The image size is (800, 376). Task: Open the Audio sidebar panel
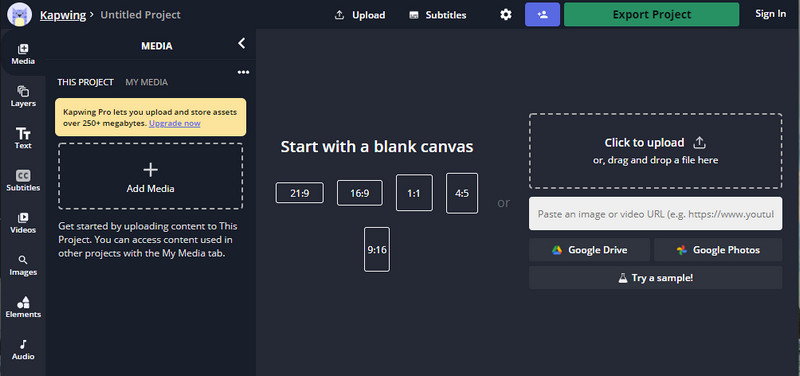pos(23,350)
